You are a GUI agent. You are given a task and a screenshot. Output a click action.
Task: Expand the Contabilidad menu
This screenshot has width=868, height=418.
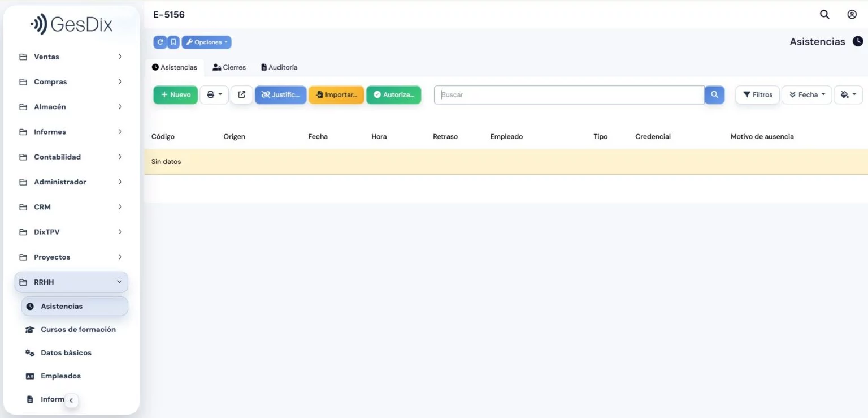pos(71,157)
